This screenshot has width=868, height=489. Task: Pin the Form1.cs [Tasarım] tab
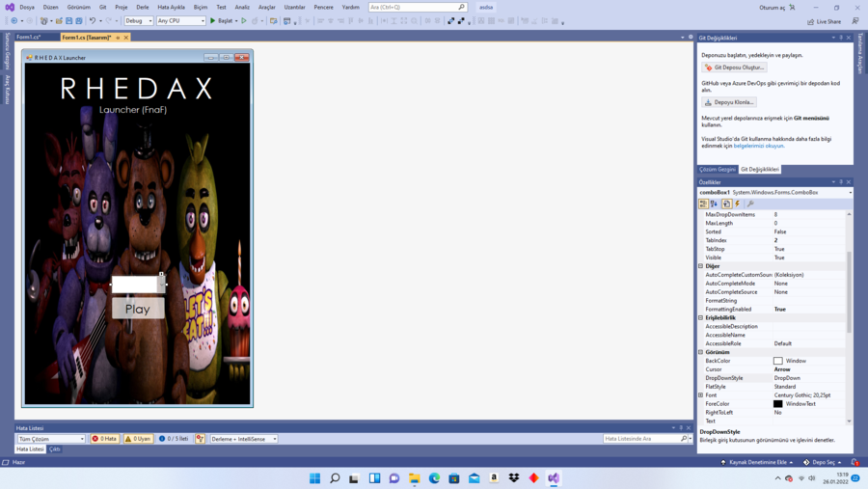click(118, 38)
